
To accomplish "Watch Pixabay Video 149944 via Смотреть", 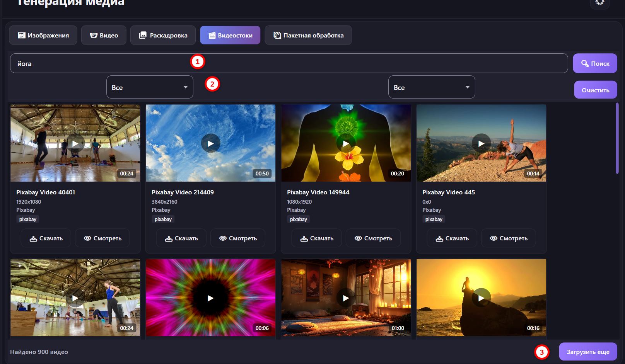I will click(x=373, y=238).
